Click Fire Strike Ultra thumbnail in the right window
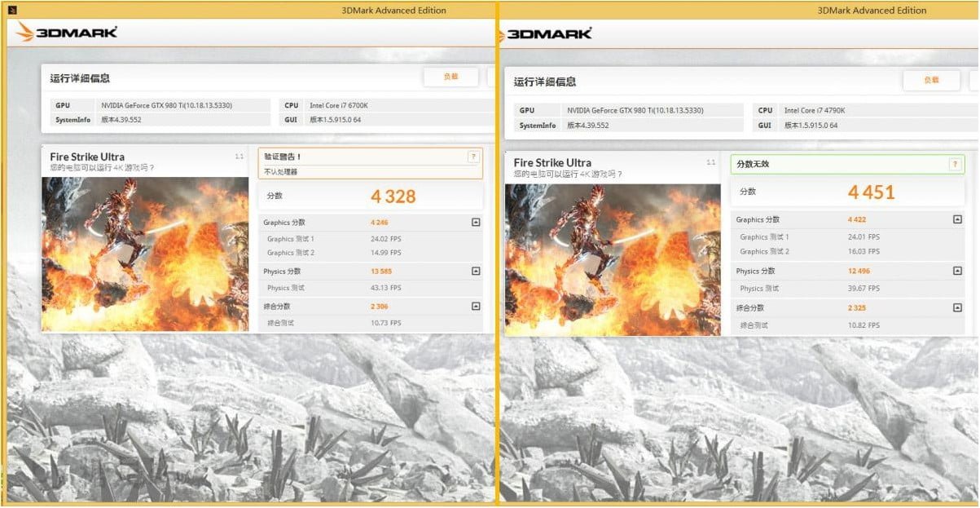 [613, 259]
